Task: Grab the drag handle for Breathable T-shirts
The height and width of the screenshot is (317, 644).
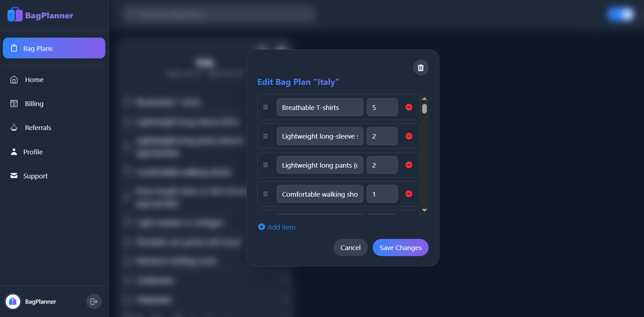Action: pyautogui.click(x=266, y=107)
